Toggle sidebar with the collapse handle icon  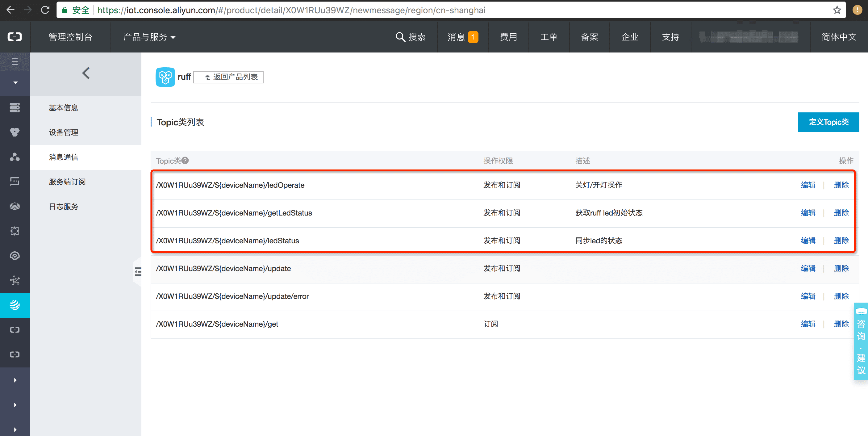[138, 271]
